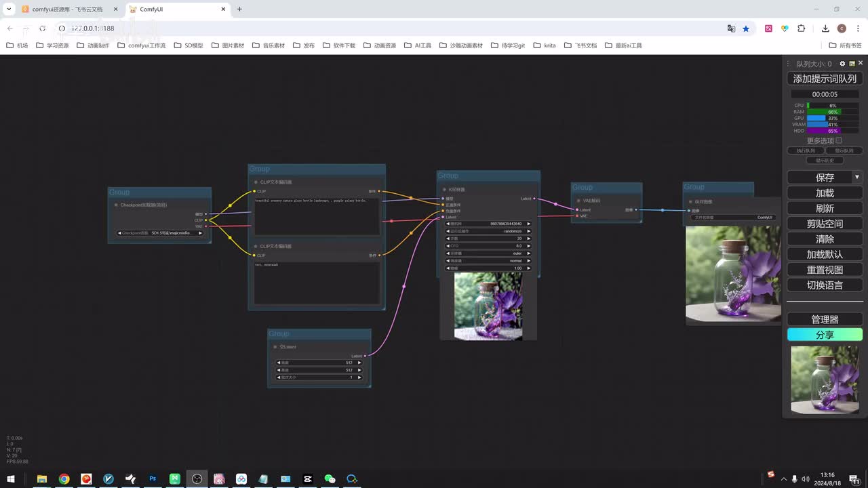Increase the steps value of 20
This screenshot has width=868, height=488.
point(528,239)
